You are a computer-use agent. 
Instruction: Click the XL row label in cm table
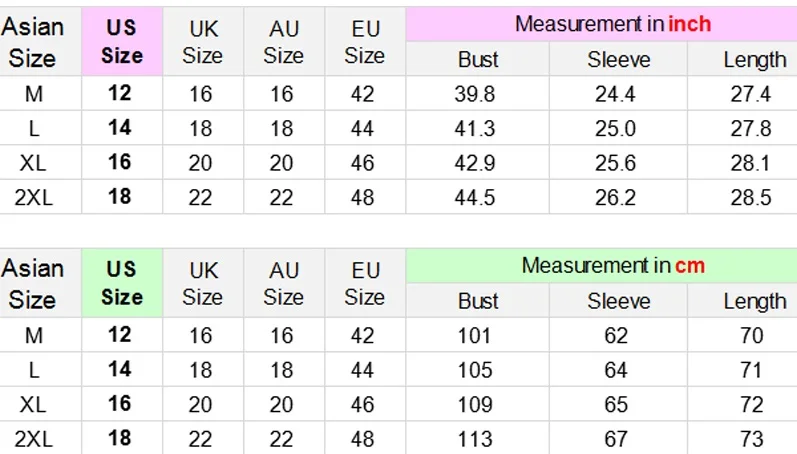point(33,405)
